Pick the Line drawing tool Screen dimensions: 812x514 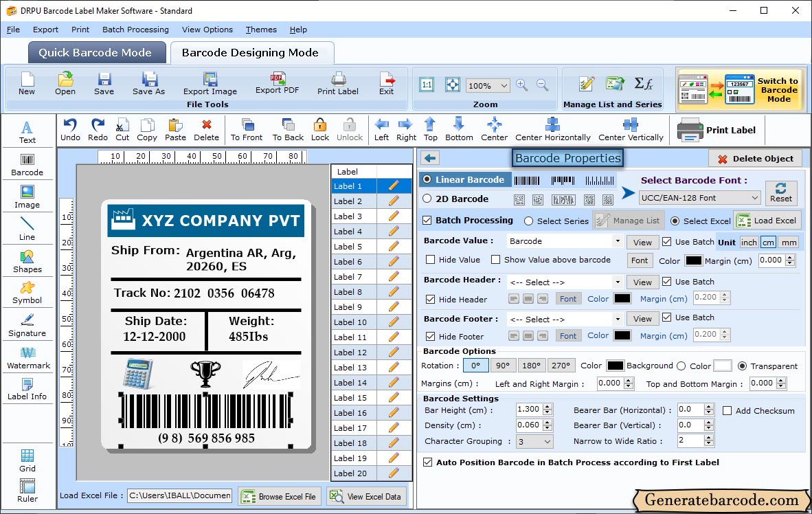27,229
